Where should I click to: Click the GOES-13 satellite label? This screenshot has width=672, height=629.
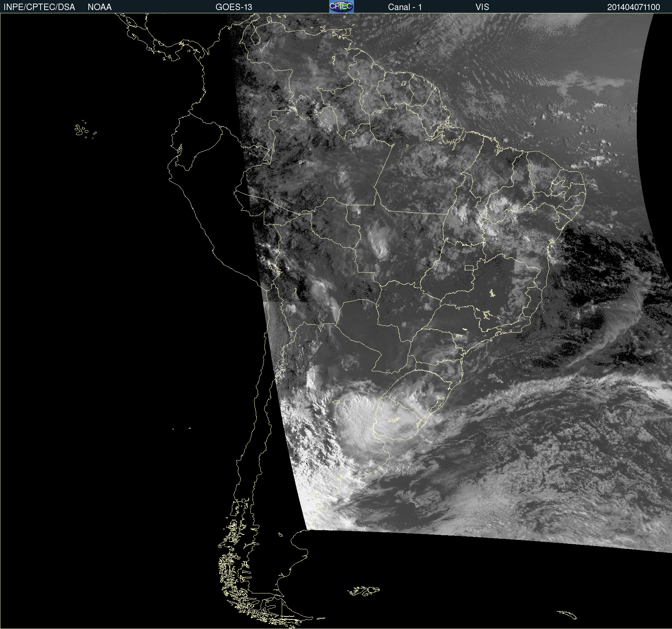pos(234,7)
